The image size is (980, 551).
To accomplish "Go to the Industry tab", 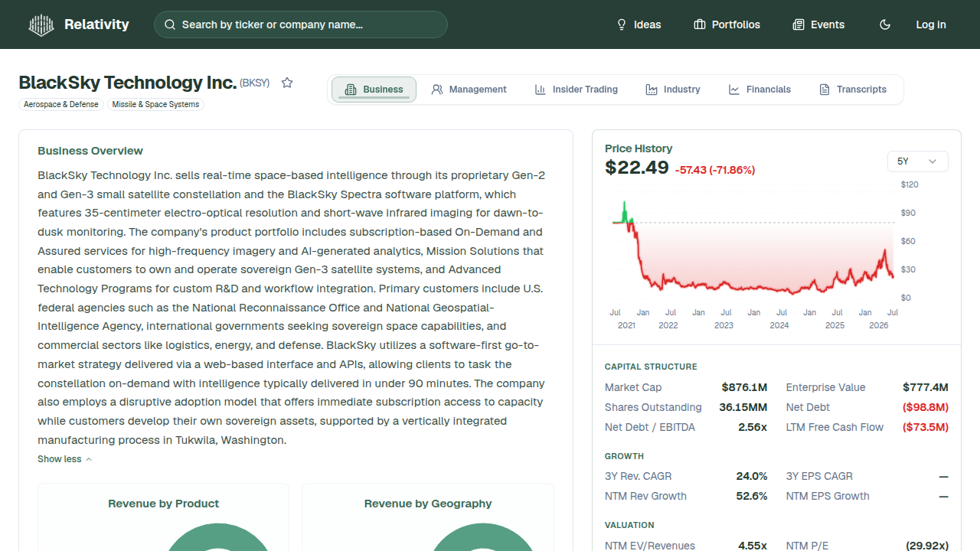I will [x=673, y=90].
